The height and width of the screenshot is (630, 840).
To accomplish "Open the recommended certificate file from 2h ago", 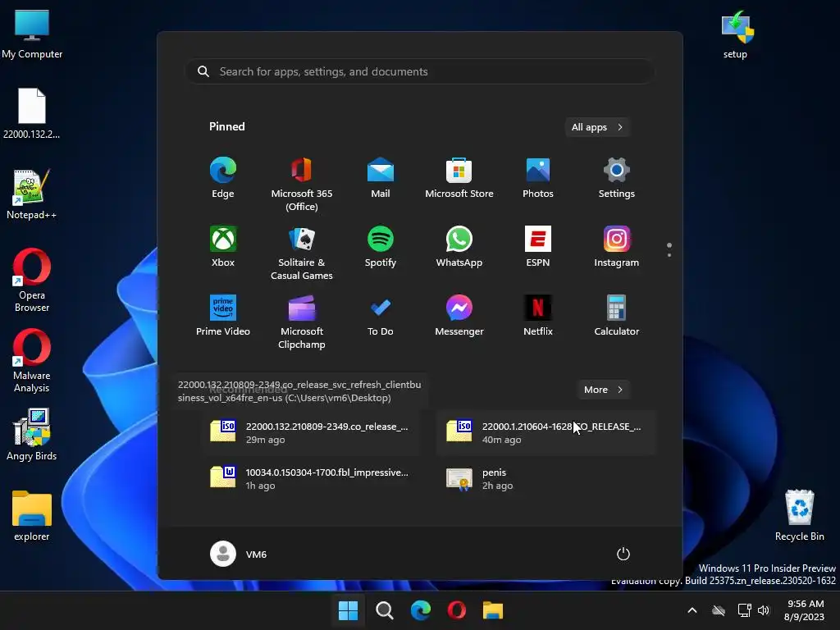I will pos(546,478).
